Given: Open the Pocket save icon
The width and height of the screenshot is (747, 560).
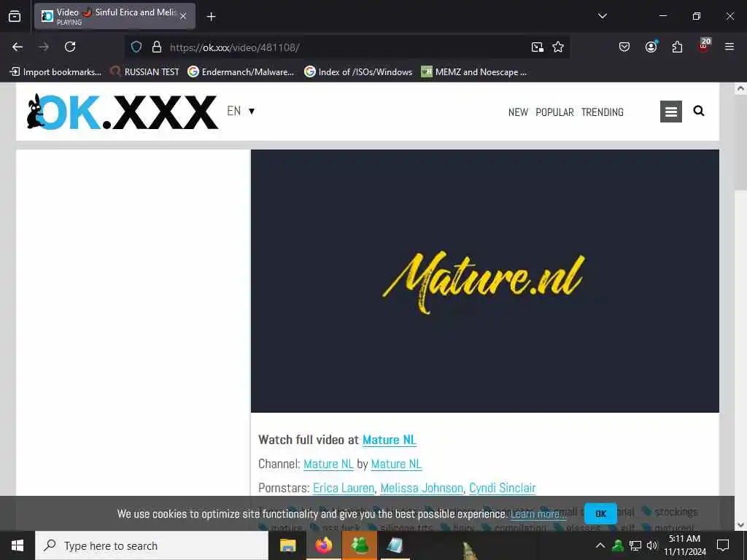Looking at the screenshot, I should [624, 47].
